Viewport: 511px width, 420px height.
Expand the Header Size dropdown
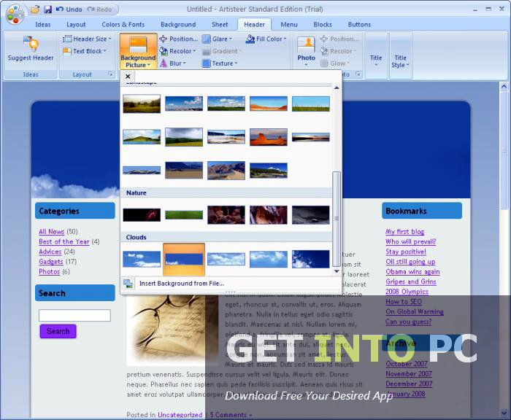point(87,39)
